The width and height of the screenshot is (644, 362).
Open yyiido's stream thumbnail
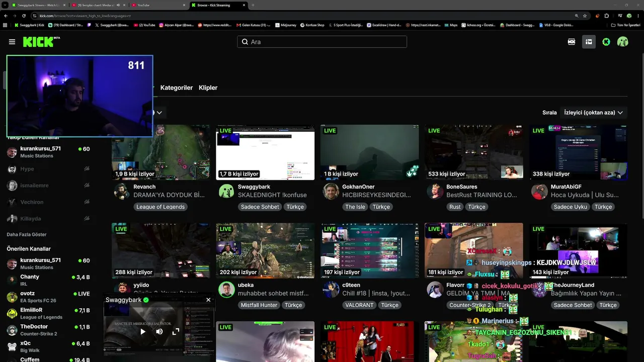point(161,250)
